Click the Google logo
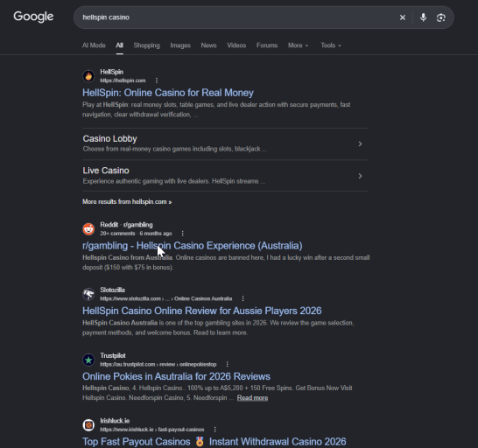Screen dimensions: 478x448 point(33,17)
